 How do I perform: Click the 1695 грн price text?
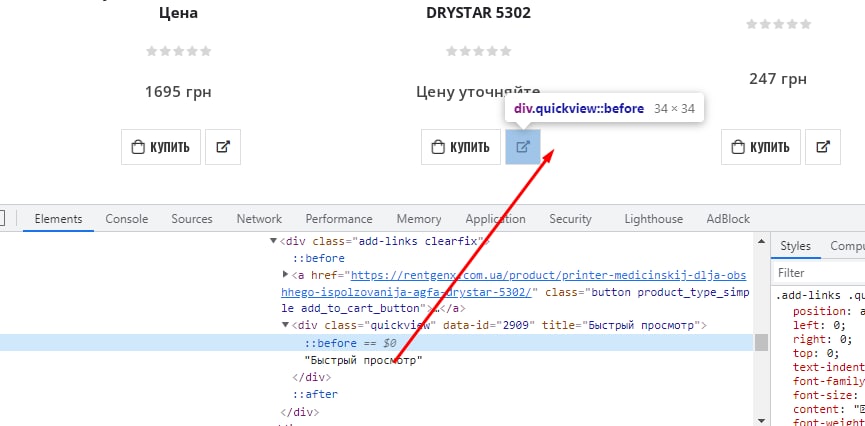[x=178, y=91]
